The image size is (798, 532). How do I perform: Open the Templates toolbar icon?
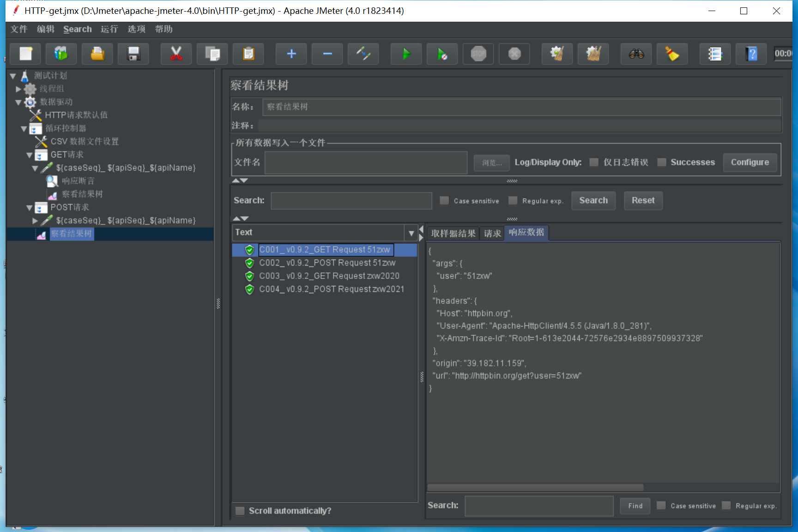coord(61,54)
